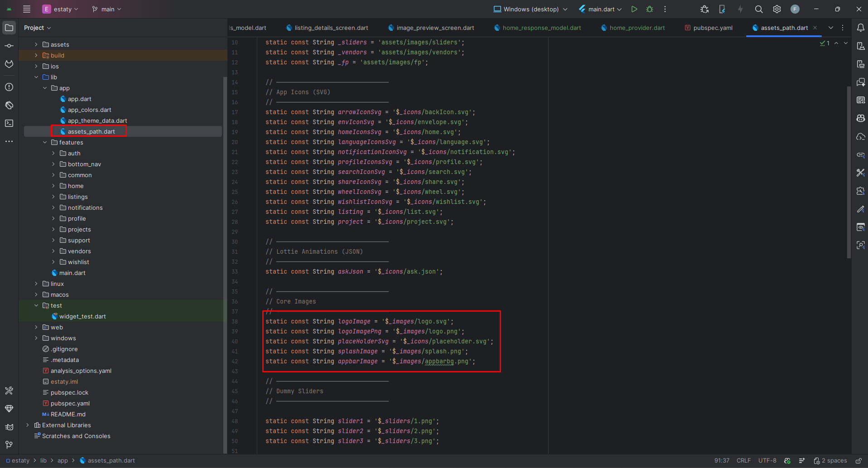Collapse the features folder

tap(45, 142)
